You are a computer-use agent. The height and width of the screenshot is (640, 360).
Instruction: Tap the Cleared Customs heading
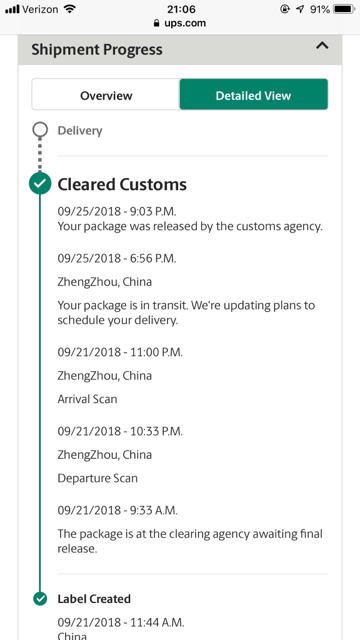[122, 184]
